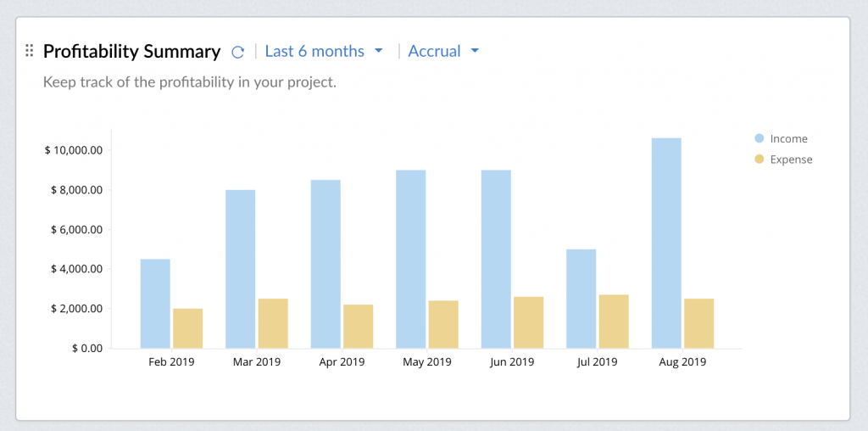
Task: Click the Profitability Summary title
Action: 131,51
